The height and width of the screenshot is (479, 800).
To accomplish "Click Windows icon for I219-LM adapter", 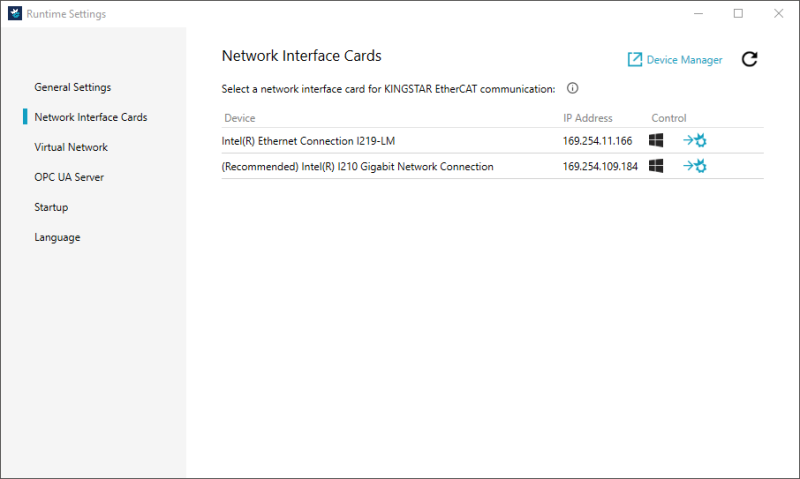I will pos(656,141).
